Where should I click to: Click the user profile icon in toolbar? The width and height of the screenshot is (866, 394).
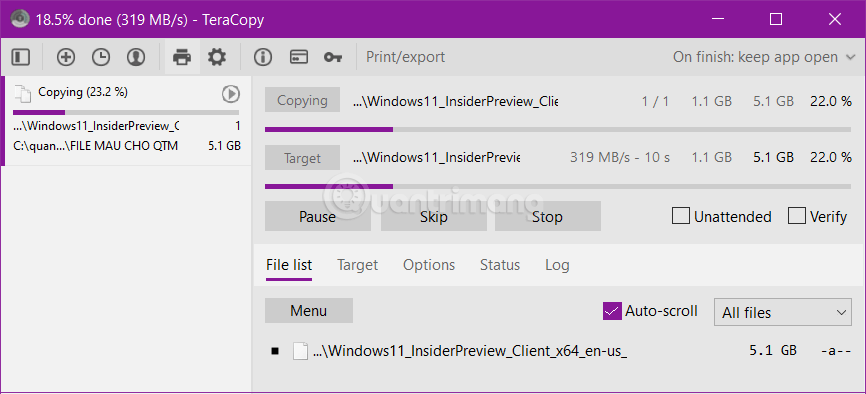135,57
